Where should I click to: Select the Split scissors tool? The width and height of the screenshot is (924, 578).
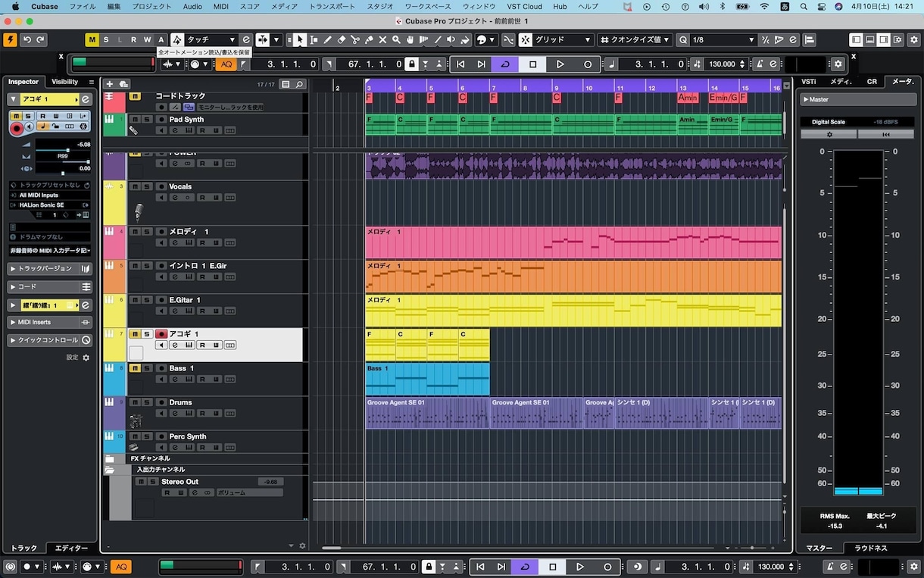click(355, 39)
